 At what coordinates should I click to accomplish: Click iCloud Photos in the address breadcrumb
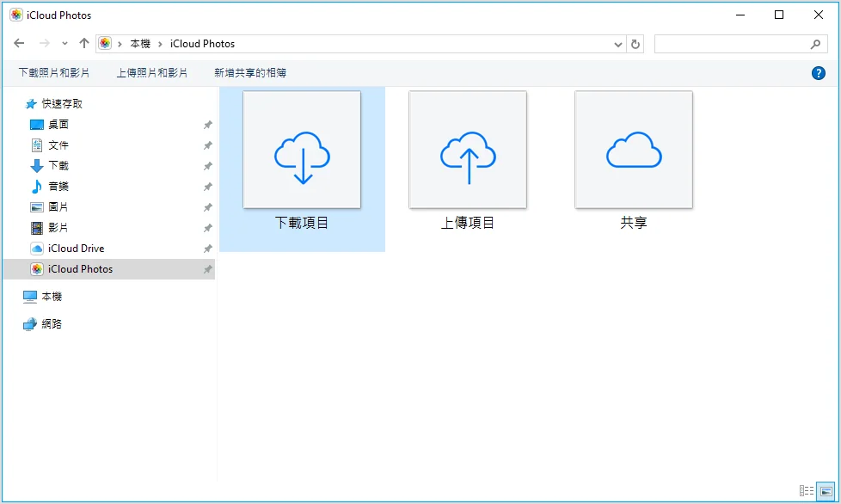tap(202, 44)
